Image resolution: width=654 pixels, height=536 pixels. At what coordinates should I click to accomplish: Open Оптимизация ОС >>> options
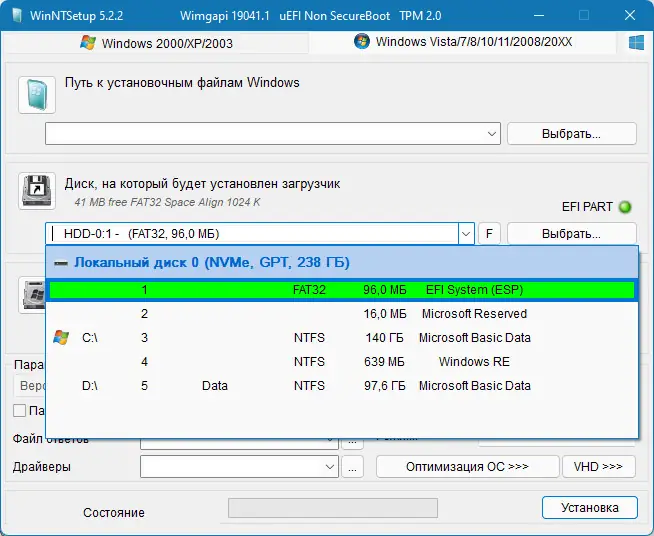(x=468, y=466)
